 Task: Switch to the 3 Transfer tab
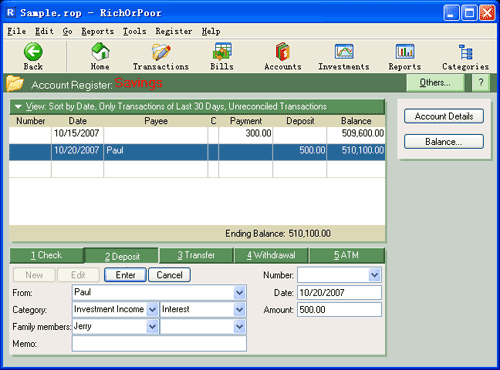click(x=196, y=255)
